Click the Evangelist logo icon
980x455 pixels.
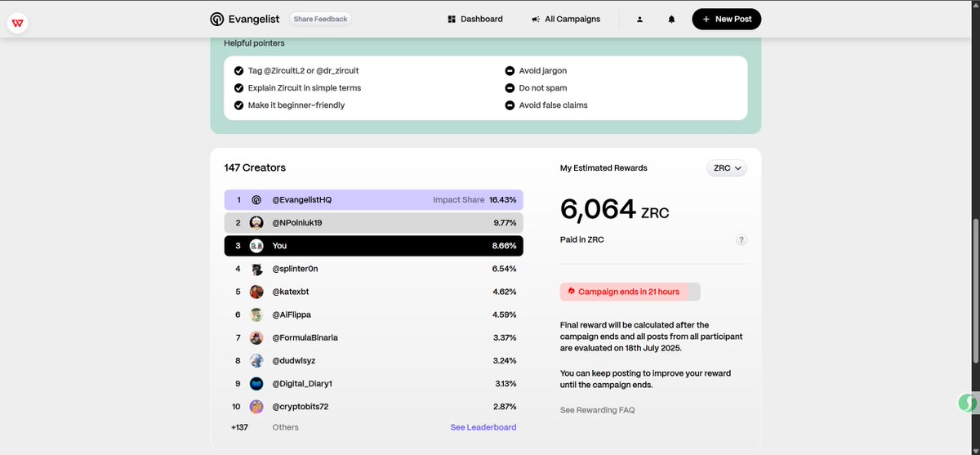coord(216,19)
